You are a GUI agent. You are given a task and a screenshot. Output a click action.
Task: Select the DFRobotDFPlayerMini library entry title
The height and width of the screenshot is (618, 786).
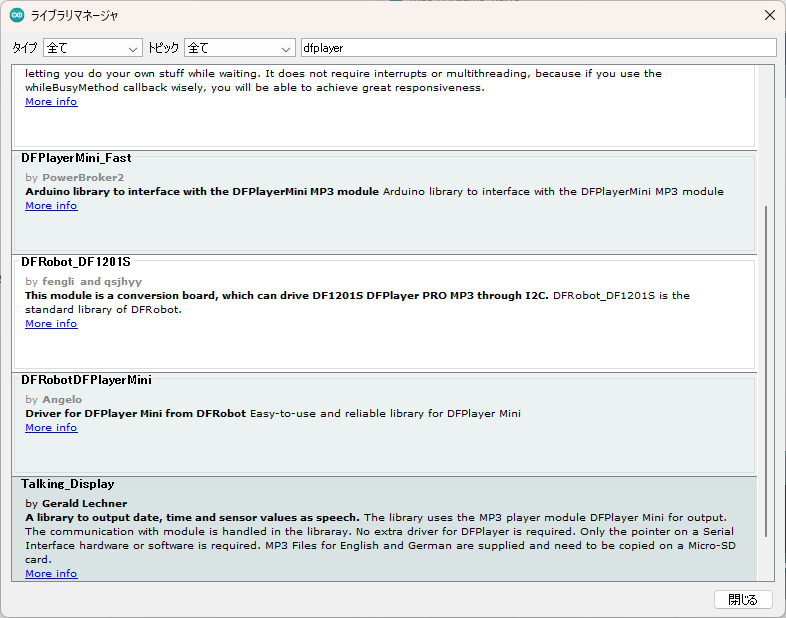[x=86, y=380]
